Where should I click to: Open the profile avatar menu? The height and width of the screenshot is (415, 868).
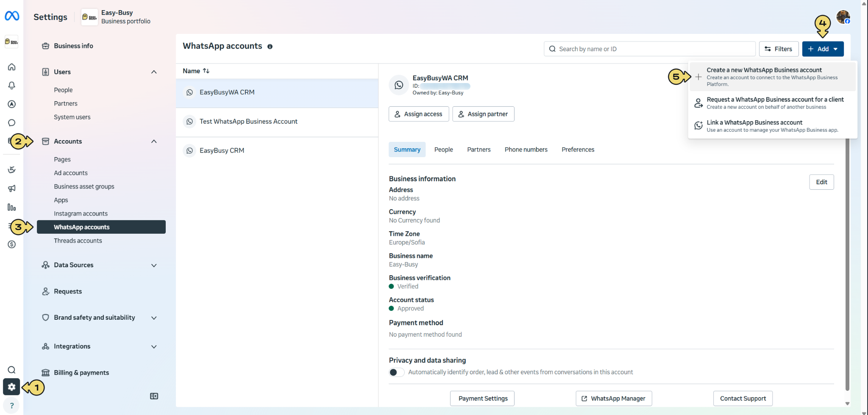[843, 17]
